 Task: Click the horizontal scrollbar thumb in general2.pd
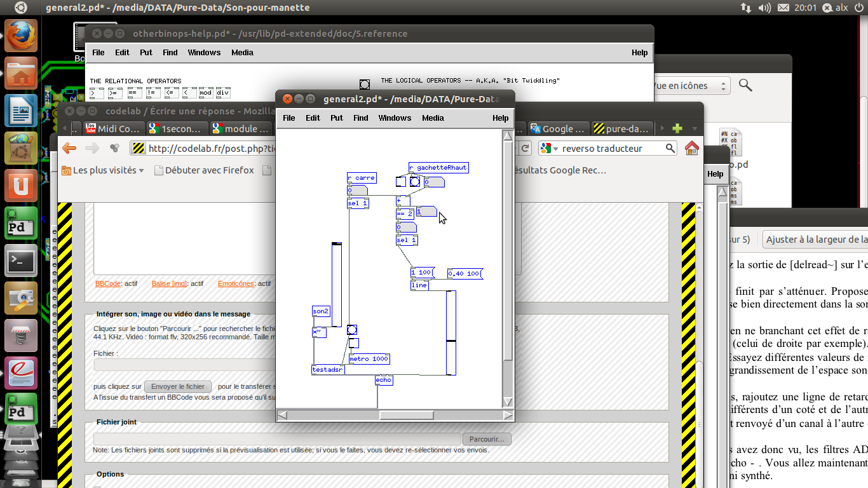click(x=407, y=415)
